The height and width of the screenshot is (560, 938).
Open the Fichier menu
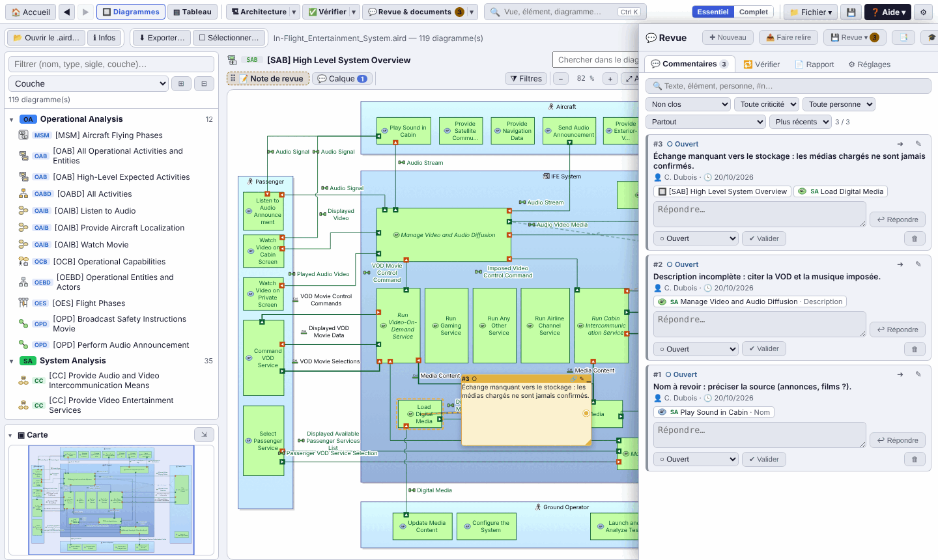coord(810,12)
